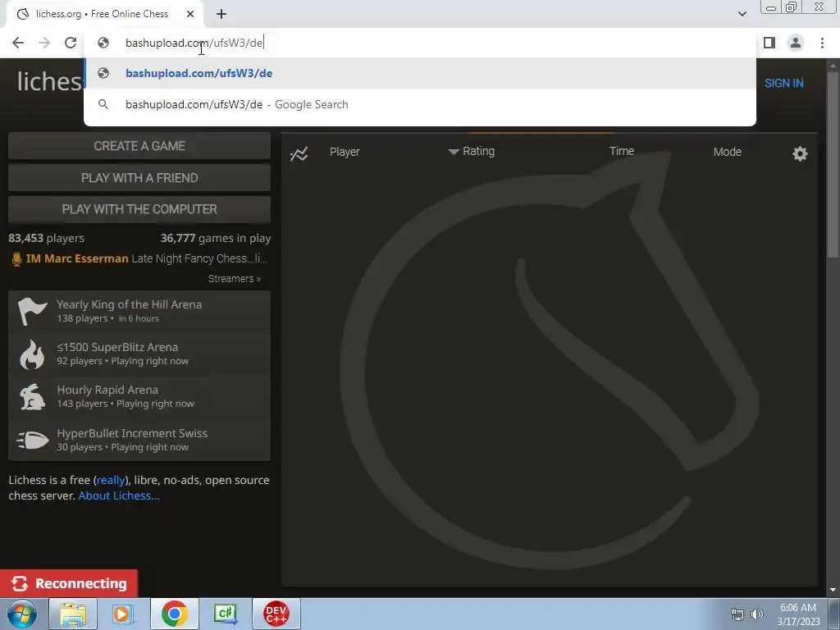Click the scrollbar down arrow
Screen dimensions: 840x630
pos(833,590)
